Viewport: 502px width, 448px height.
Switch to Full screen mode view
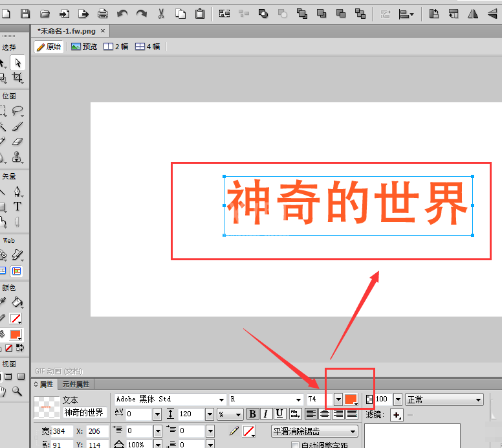[x=21, y=377]
